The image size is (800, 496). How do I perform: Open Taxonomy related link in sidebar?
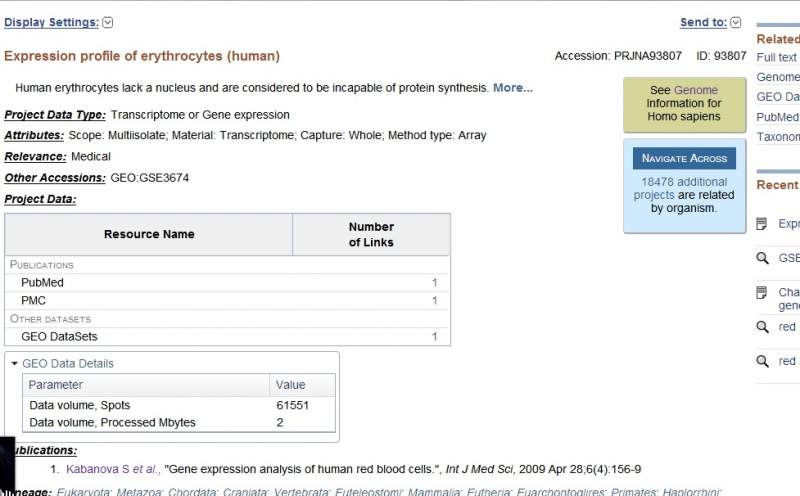point(778,137)
